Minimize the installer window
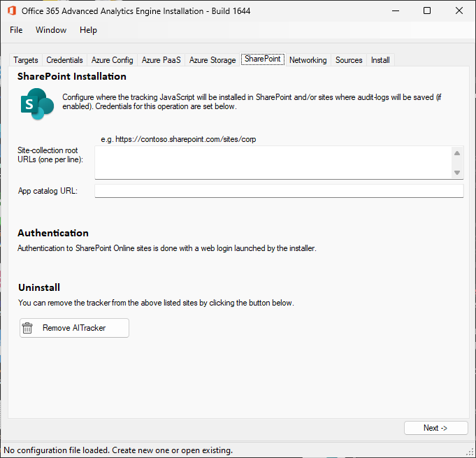Image resolution: width=476 pixels, height=458 pixels. [396, 11]
